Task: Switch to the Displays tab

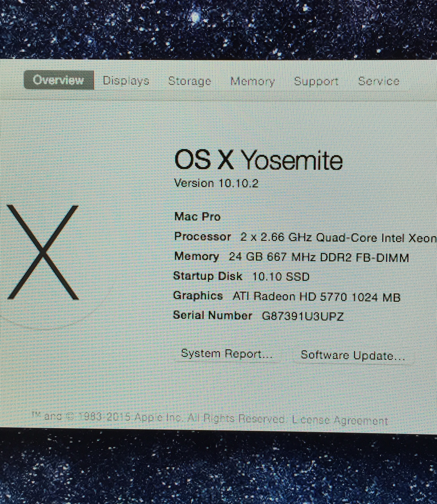Action: [x=126, y=81]
